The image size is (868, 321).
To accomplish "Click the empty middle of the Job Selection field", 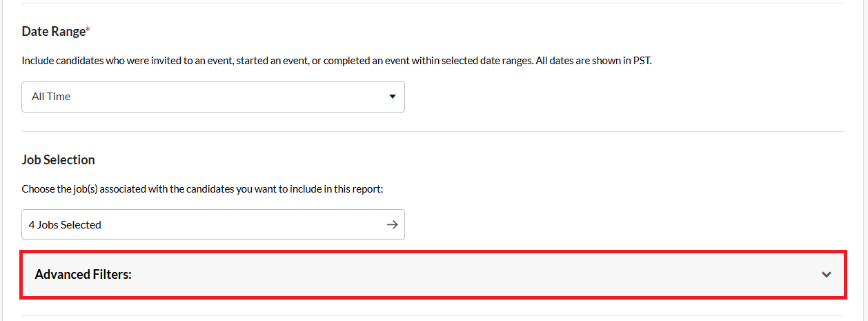I will point(241,224).
